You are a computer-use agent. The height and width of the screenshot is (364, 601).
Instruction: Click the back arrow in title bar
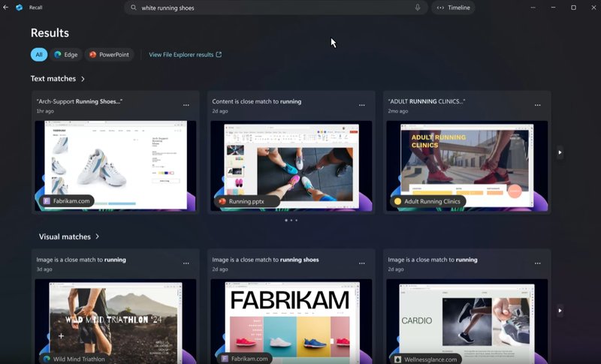6,8
